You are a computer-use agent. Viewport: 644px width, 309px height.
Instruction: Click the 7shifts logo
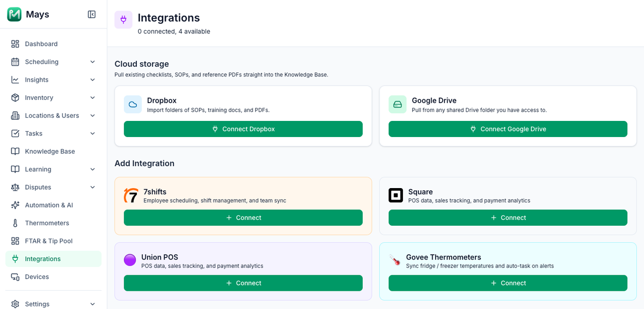click(x=131, y=196)
